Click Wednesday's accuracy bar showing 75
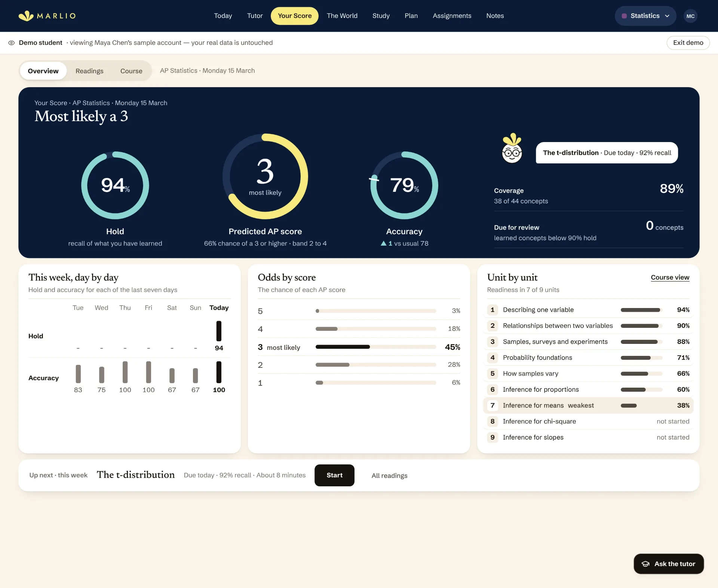The height and width of the screenshot is (588, 718). click(101, 375)
